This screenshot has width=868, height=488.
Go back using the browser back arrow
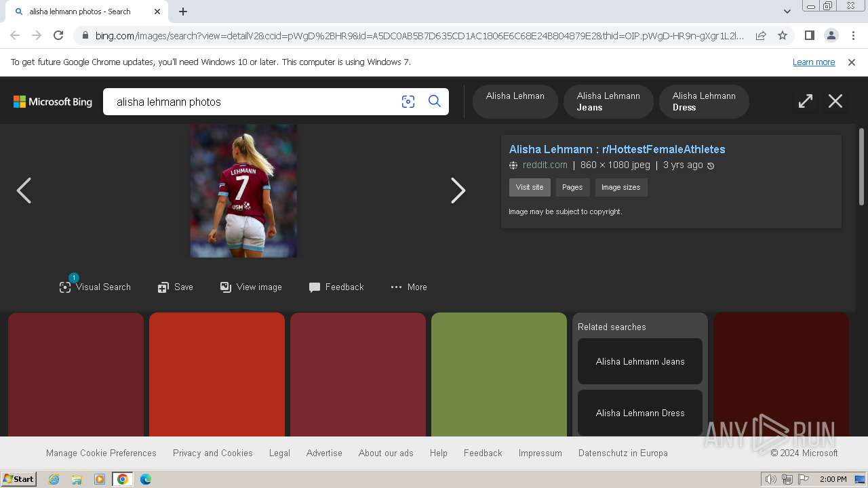(15, 35)
